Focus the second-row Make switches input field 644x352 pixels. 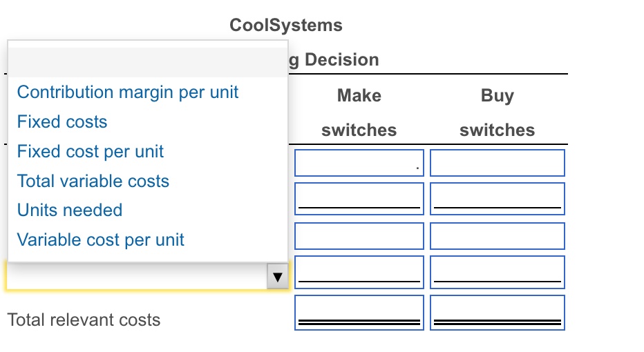(x=359, y=199)
